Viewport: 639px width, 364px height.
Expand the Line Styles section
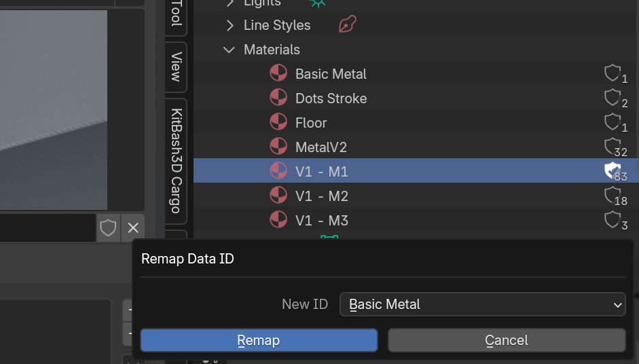[x=230, y=25]
